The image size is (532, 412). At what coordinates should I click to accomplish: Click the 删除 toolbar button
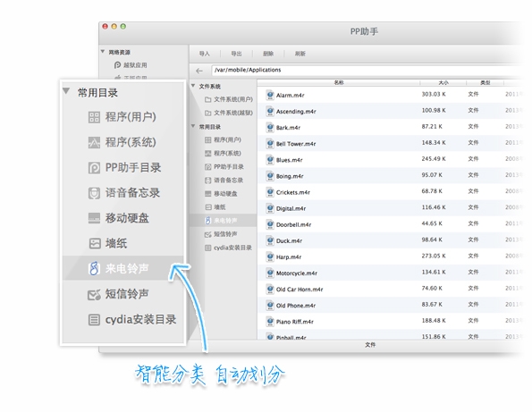click(x=268, y=54)
